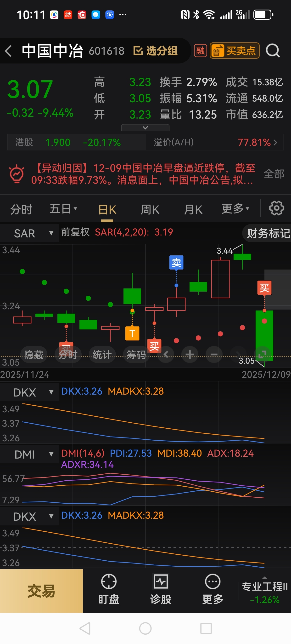Zoom out chart with minus button
Image resolution: width=291 pixels, height=644 pixels.
click(x=214, y=354)
